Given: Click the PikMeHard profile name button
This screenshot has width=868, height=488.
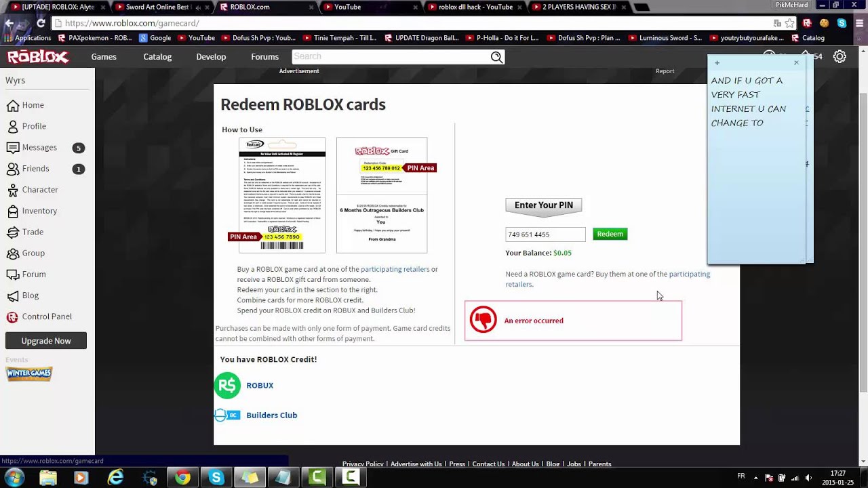Looking at the screenshot, I should click(x=792, y=5).
